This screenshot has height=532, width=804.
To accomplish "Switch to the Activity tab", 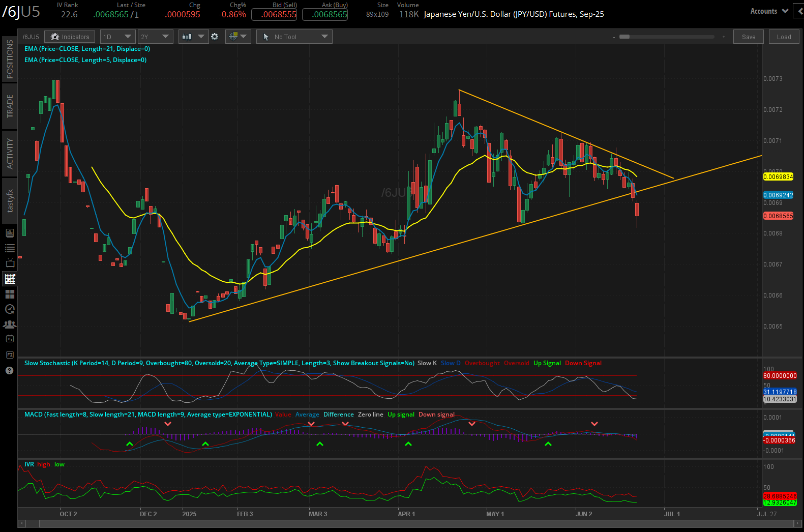I will 10,153.
